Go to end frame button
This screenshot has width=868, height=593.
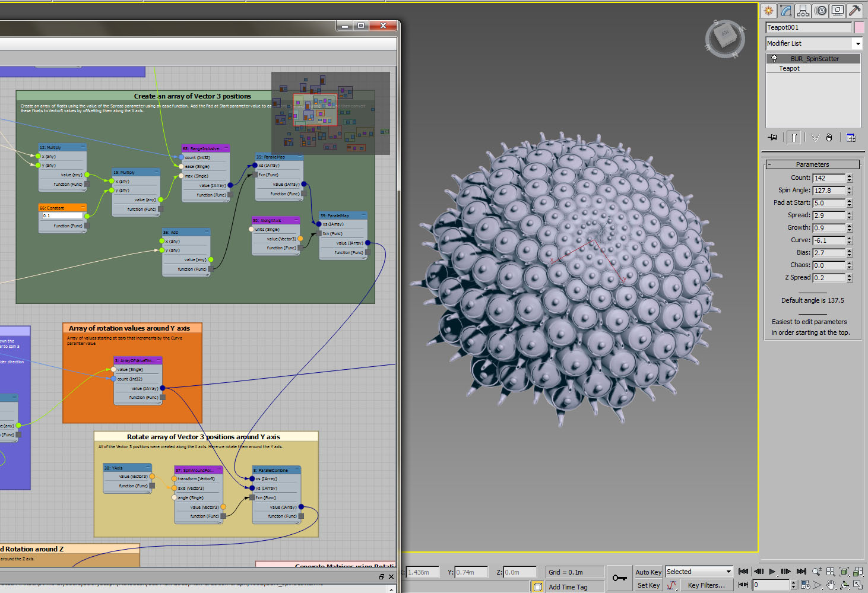(801, 572)
